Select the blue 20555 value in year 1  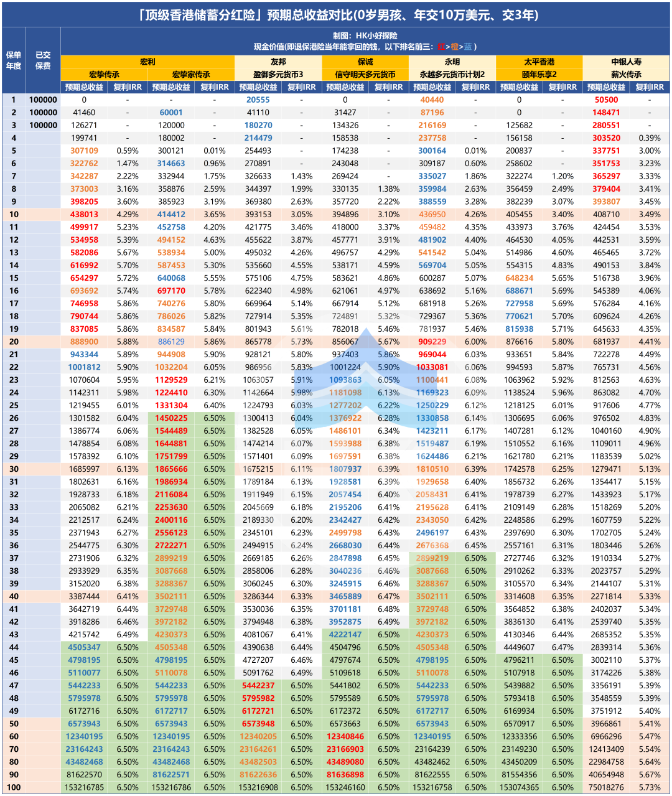[x=258, y=100]
